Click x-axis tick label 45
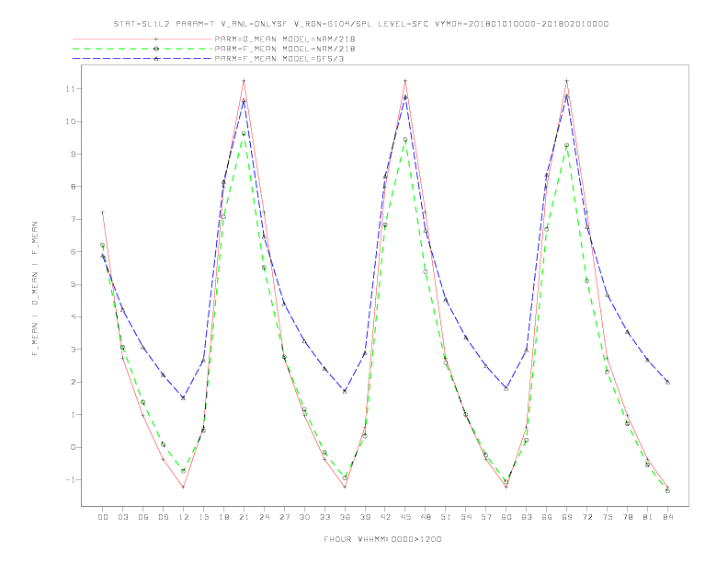Image resolution: width=728 pixels, height=563 pixels. coord(405,517)
